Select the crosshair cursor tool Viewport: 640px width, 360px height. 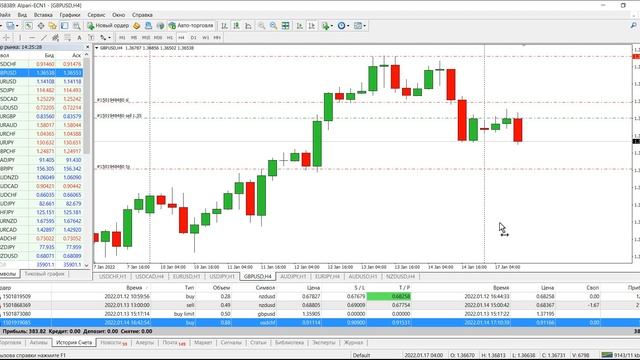pos(7,38)
